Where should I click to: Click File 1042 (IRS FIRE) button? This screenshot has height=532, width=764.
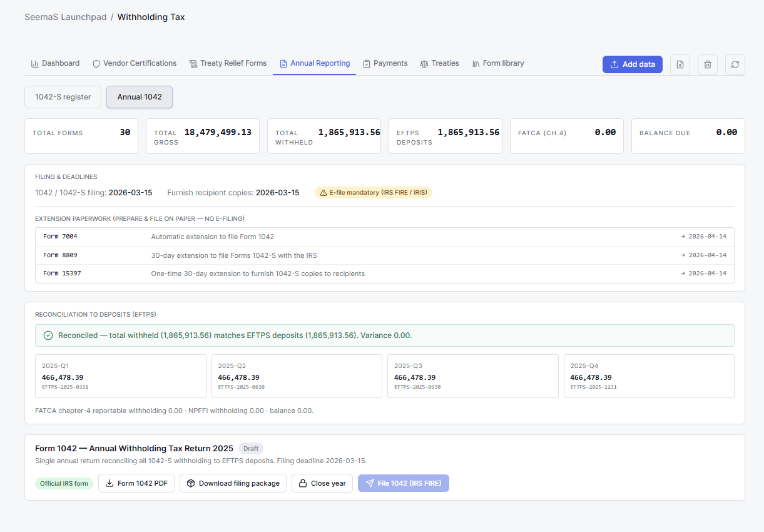(404, 483)
